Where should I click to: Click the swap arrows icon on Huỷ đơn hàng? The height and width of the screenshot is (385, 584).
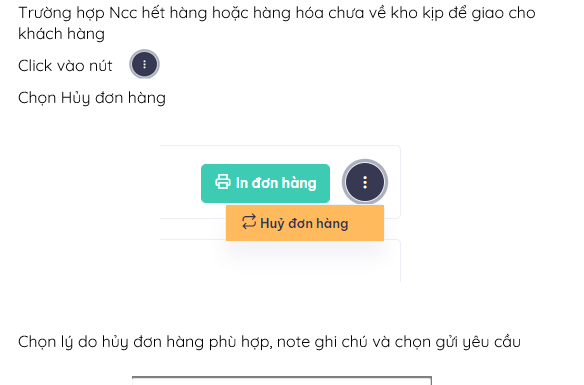pos(249,222)
